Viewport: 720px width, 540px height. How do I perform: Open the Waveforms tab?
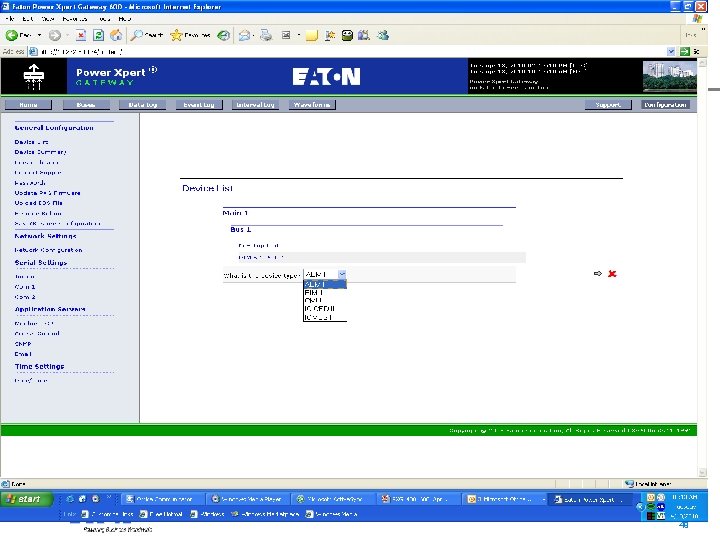click(312, 105)
